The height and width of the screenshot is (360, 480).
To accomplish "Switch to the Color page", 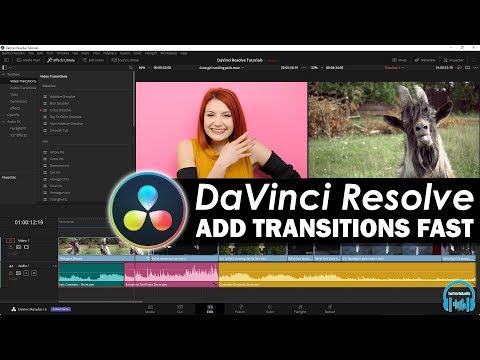I will click(270, 309).
